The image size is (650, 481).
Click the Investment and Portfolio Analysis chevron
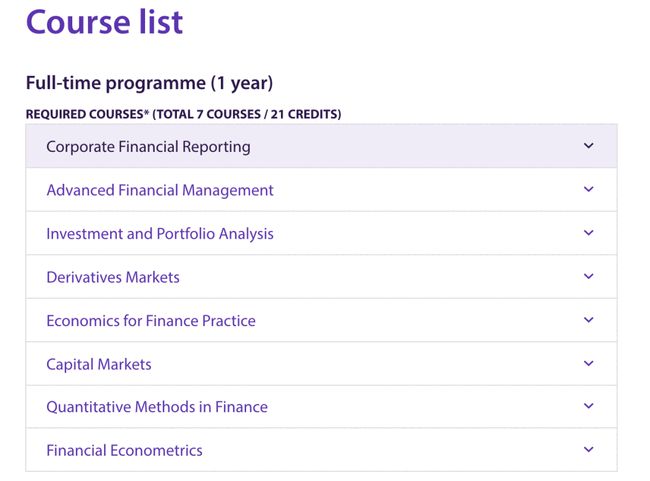click(588, 233)
